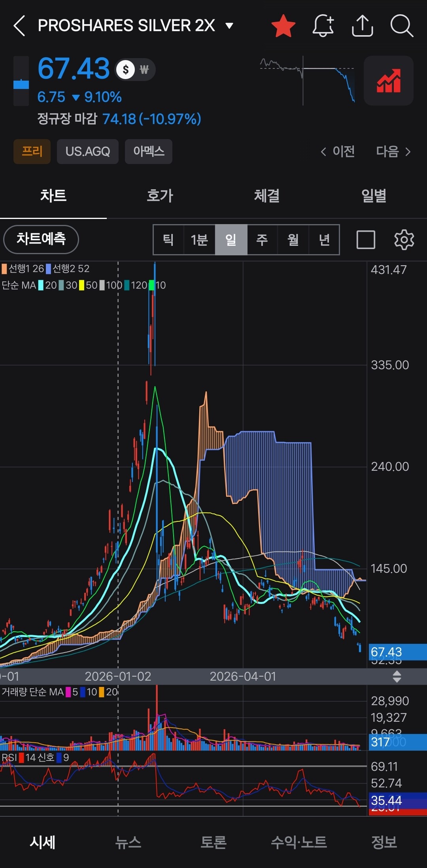Select 일 daily chart interval
The width and height of the screenshot is (427, 868).
(231, 240)
